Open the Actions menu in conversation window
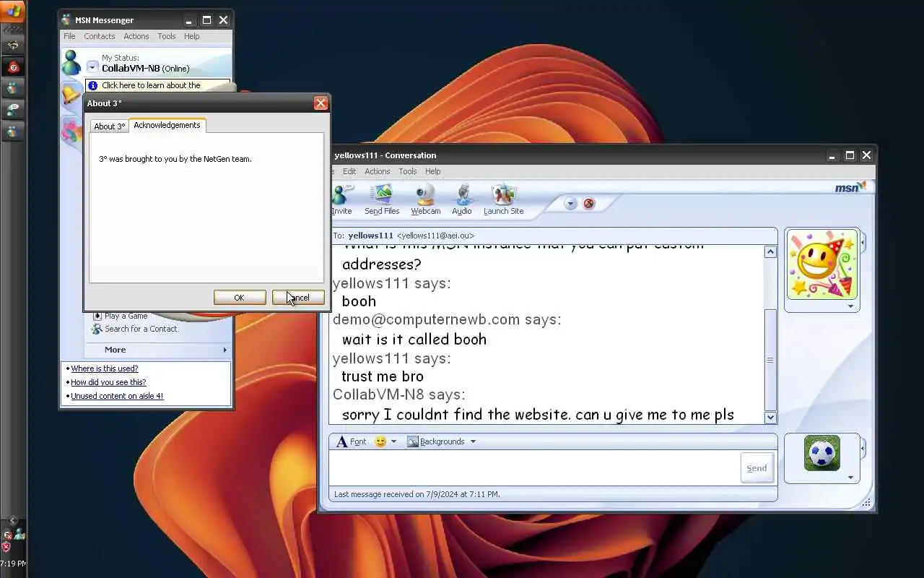The image size is (924, 578). (377, 171)
